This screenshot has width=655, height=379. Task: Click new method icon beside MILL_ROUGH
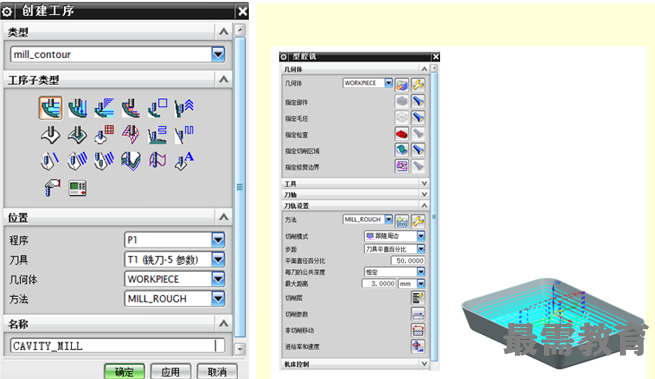coord(402,221)
